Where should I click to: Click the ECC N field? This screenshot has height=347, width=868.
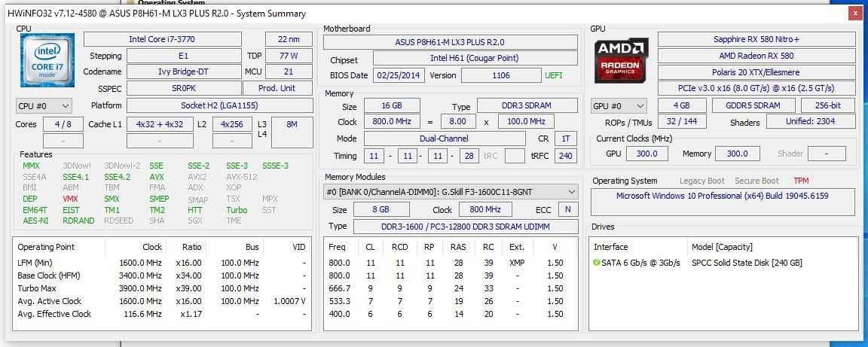568,210
